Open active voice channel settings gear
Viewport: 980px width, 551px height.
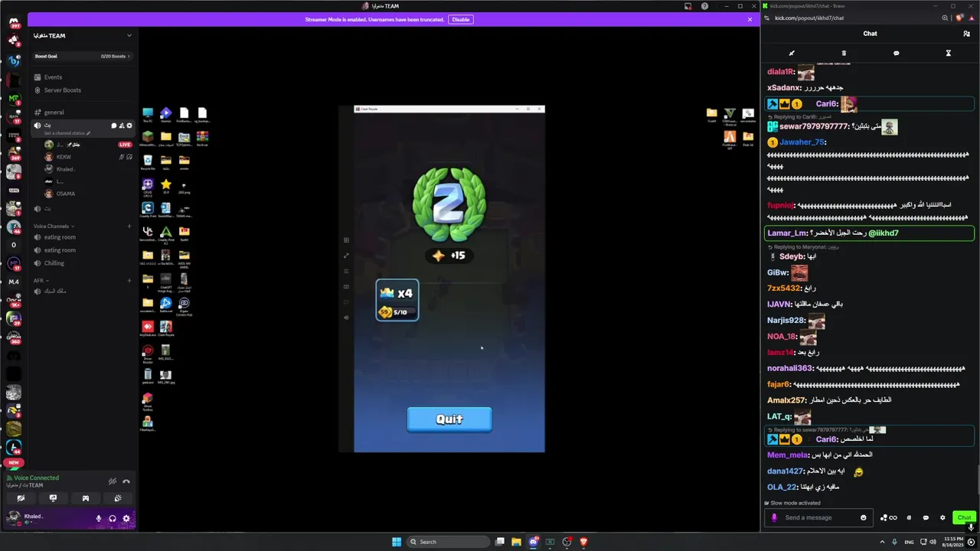129,126
